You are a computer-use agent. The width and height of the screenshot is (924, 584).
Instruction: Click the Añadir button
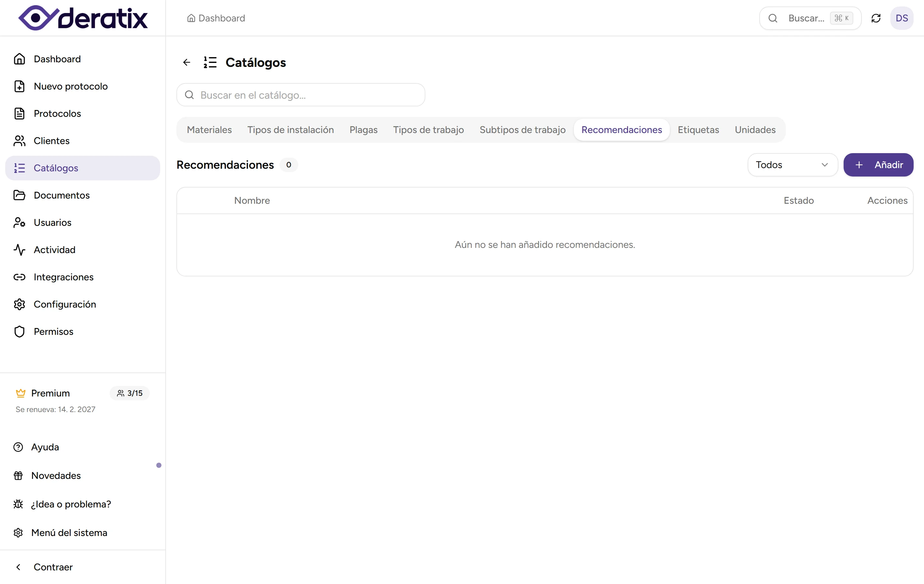point(878,165)
